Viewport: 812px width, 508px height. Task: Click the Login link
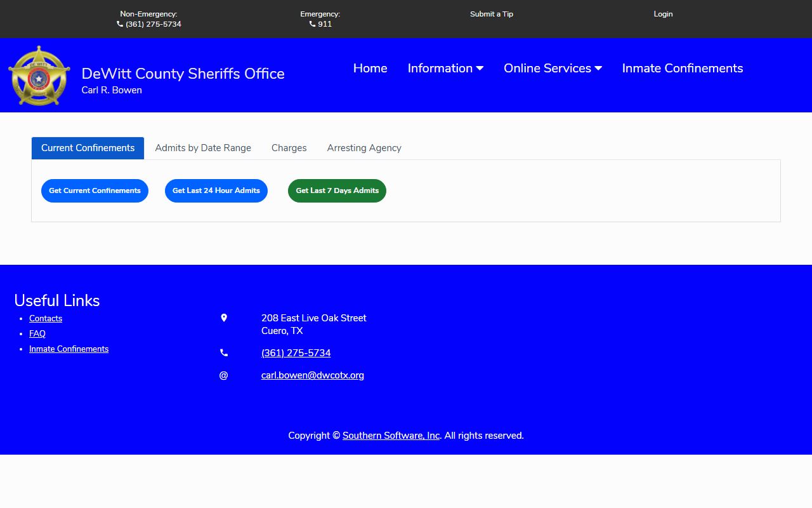click(x=663, y=14)
